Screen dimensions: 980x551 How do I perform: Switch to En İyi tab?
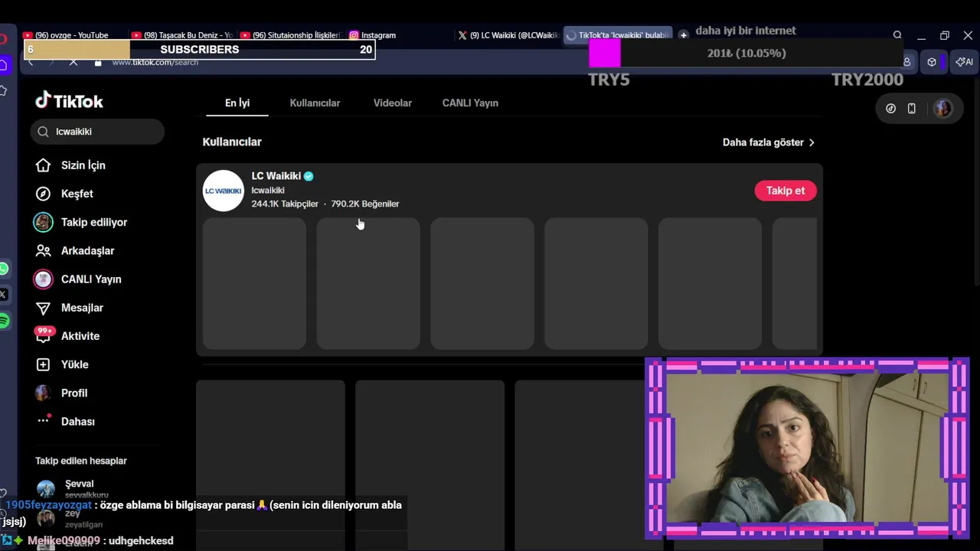tap(237, 103)
